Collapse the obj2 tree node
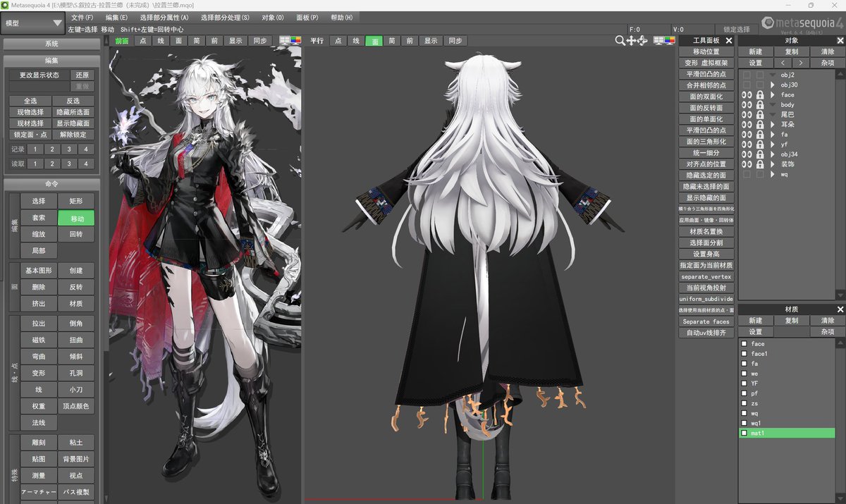Image resolution: width=846 pixels, height=504 pixels. pos(773,75)
